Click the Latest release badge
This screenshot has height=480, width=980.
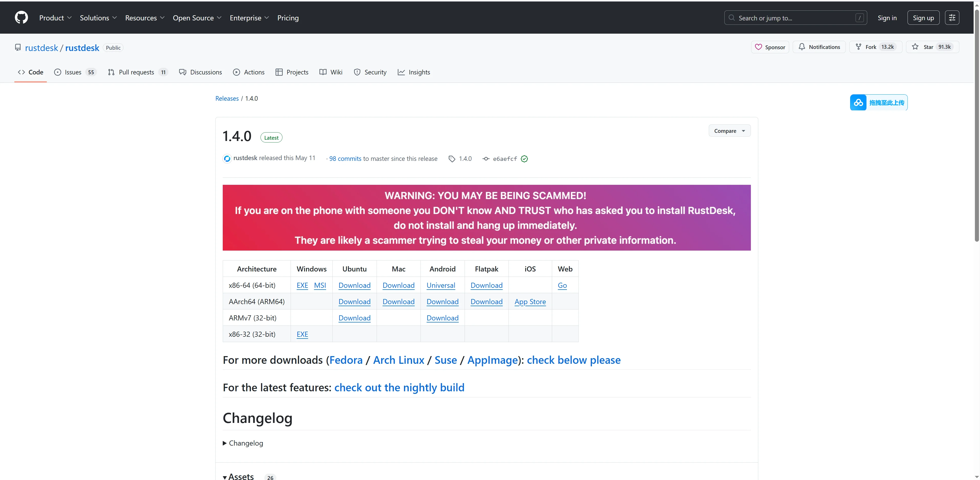click(271, 138)
